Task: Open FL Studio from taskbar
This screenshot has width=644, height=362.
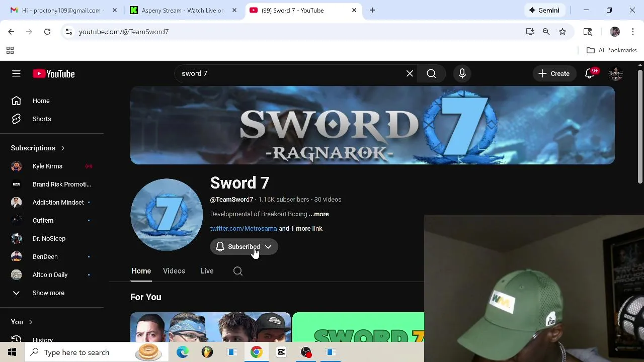Action: (207, 352)
